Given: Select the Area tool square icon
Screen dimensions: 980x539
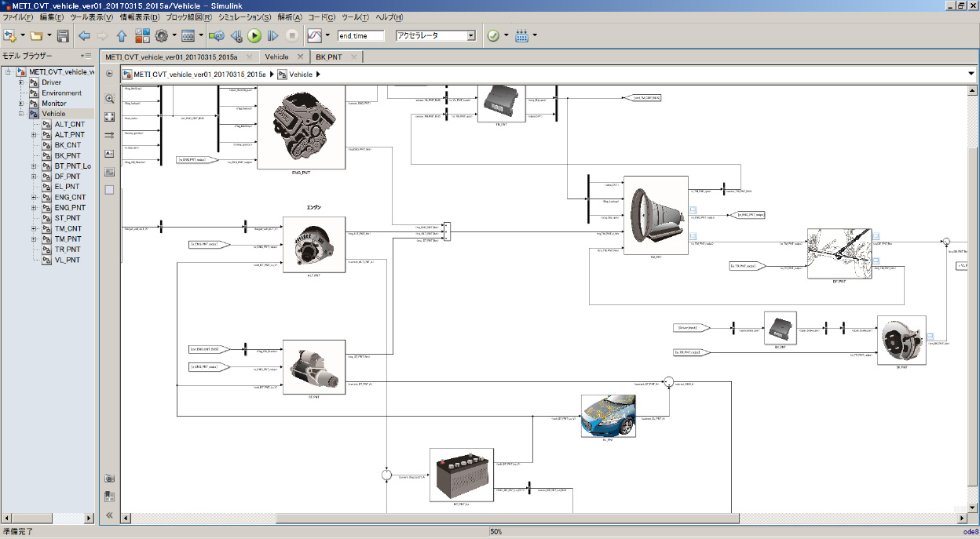Looking at the screenshot, I should [110, 190].
